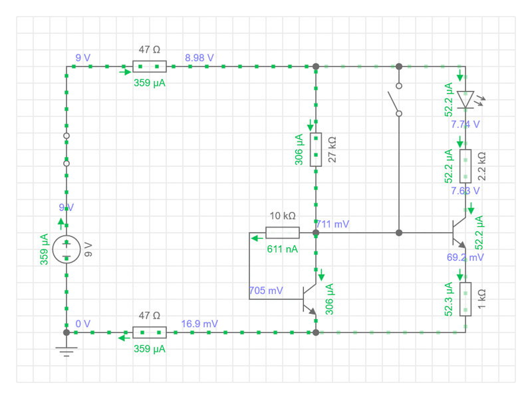Image resolution: width=532 pixels, height=399 pixels.
Task: Click the junction node above the 27 kΩ resistor
Action: (316, 66)
